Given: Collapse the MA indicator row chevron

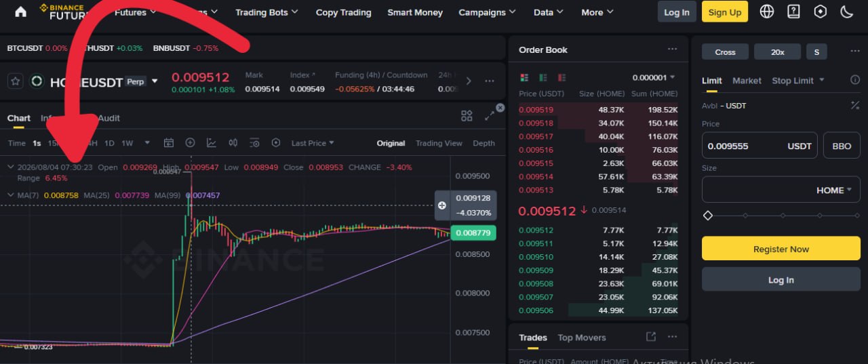Looking at the screenshot, I should pyautogui.click(x=11, y=195).
